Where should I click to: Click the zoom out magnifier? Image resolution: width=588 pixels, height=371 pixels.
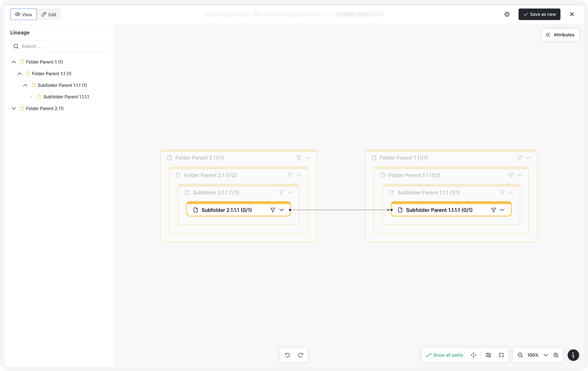tap(520, 355)
